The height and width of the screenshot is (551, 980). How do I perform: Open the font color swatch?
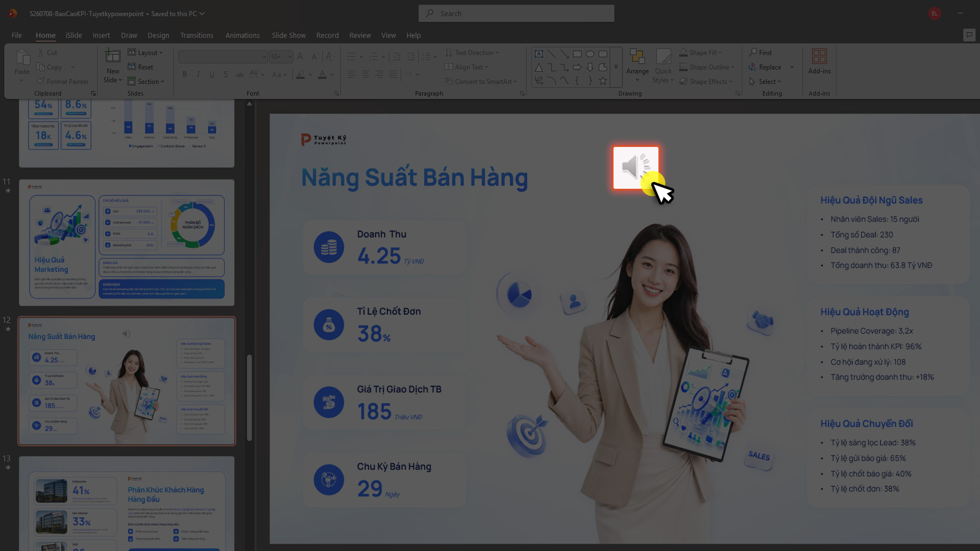[322, 74]
